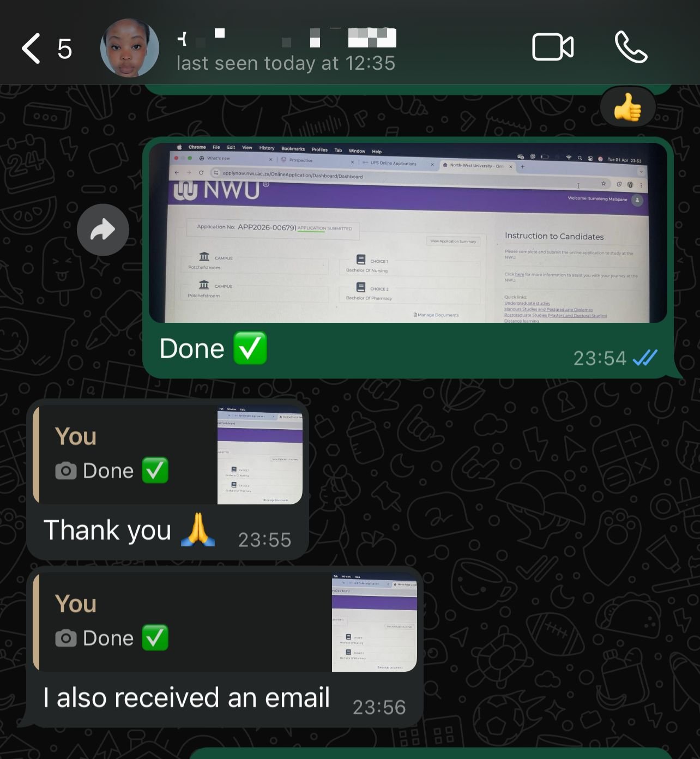
Task: Tap blue double-check read receipt
Action: click(645, 358)
